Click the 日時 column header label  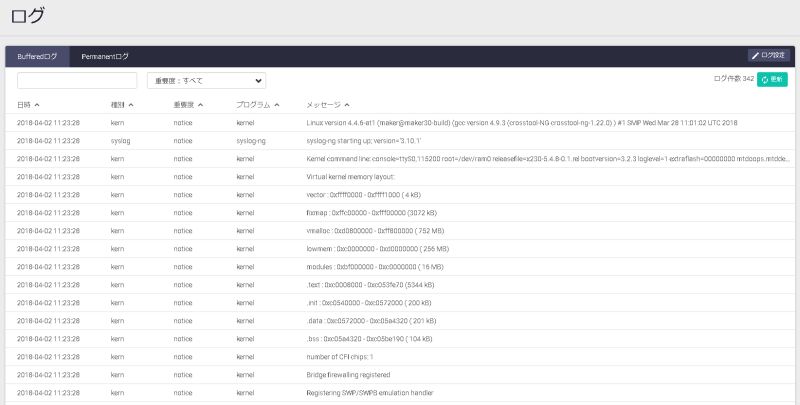24,104
